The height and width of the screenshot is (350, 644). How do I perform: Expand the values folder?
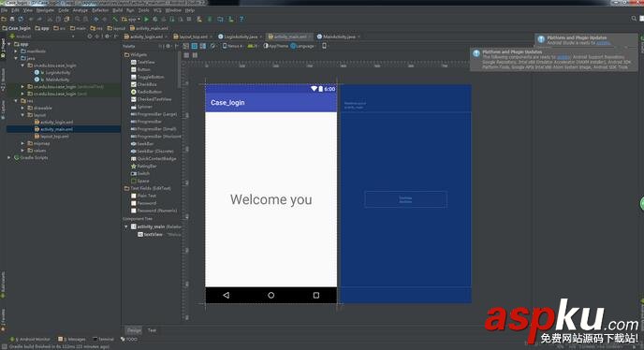22,151
